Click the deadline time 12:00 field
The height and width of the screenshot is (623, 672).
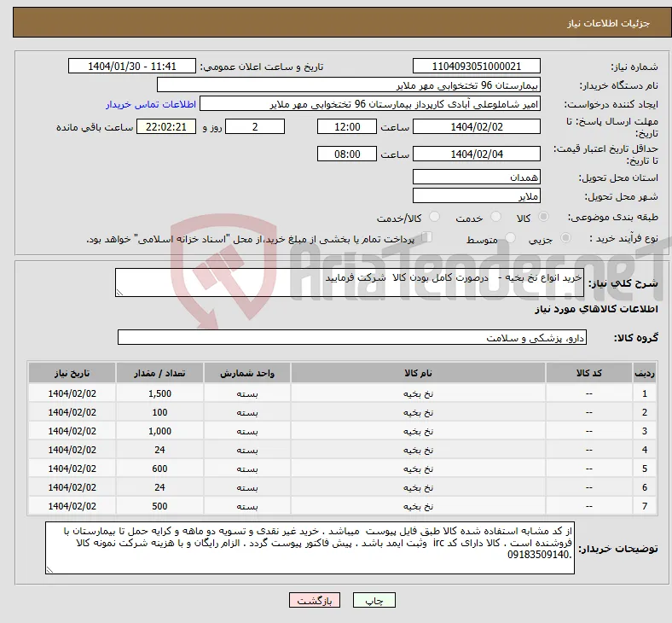point(347,127)
